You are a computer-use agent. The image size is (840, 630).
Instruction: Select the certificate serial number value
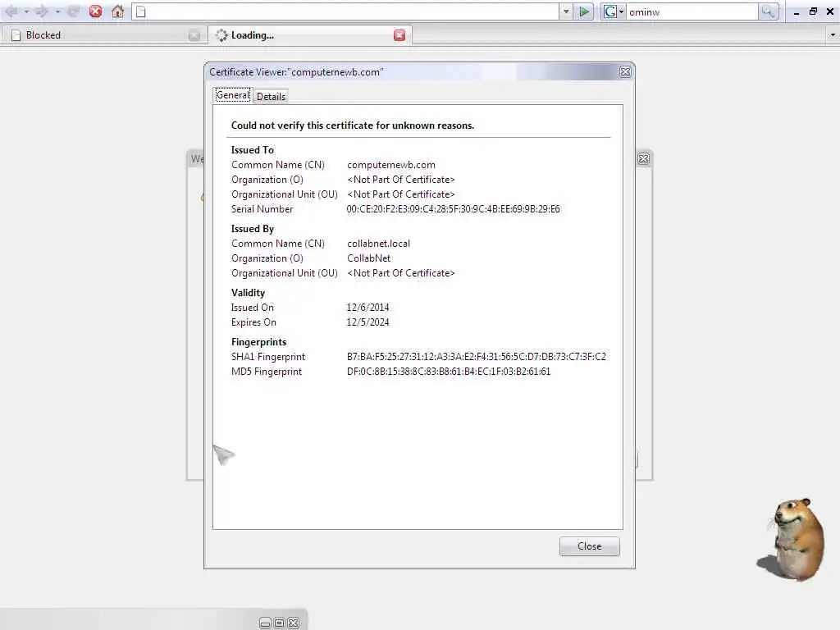[453, 209]
